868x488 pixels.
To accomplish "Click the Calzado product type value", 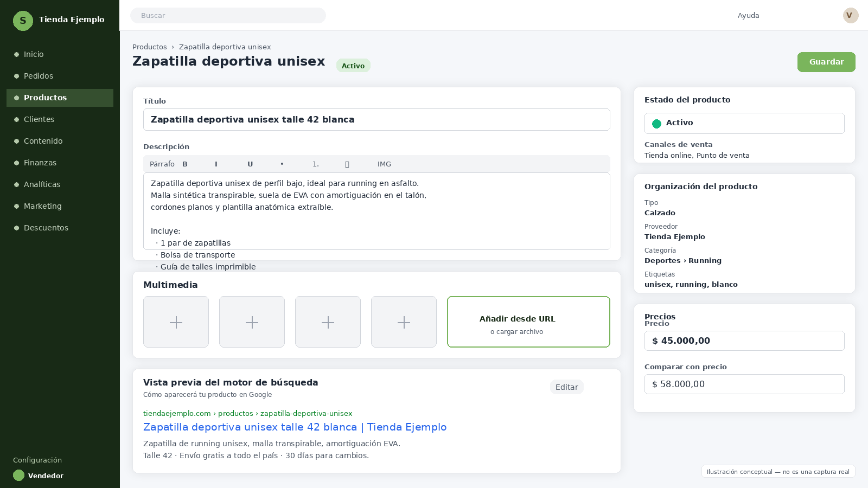I will 660,213.
